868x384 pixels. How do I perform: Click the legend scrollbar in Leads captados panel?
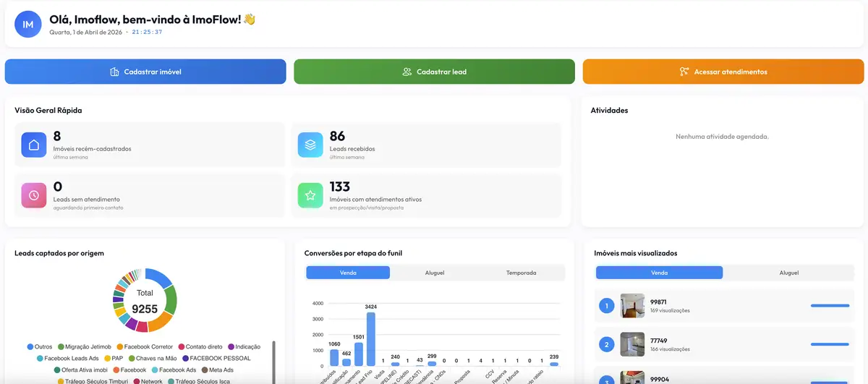273,362
